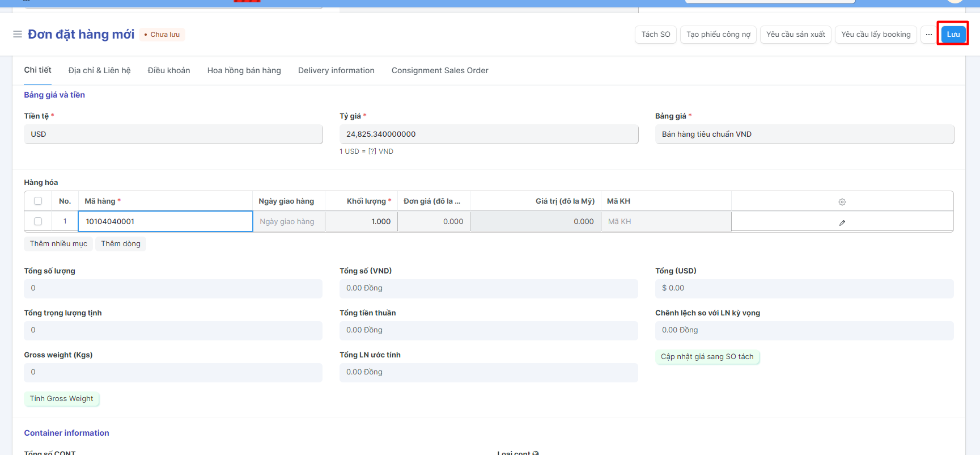This screenshot has height=455, width=980.
Task: Open Bảng giá price list field
Action: [x=804, y=134]
